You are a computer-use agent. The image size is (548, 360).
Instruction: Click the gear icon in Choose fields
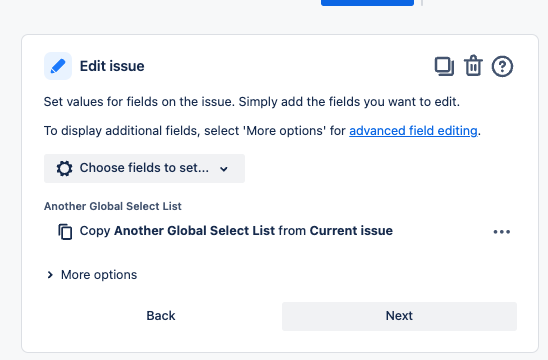65,168
